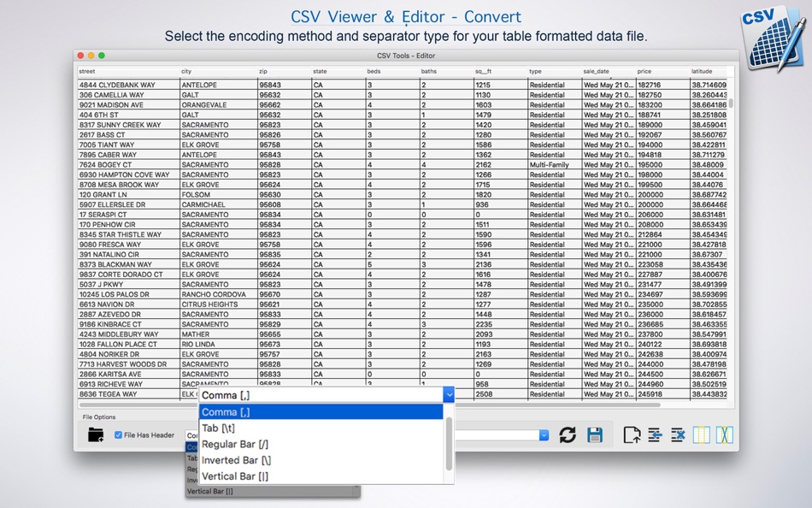Image resolution: width=812 pixels, height=508 pixels.
Task: Select Vertical Bar [|] in the enlarged list
Action: click(321, 476)
